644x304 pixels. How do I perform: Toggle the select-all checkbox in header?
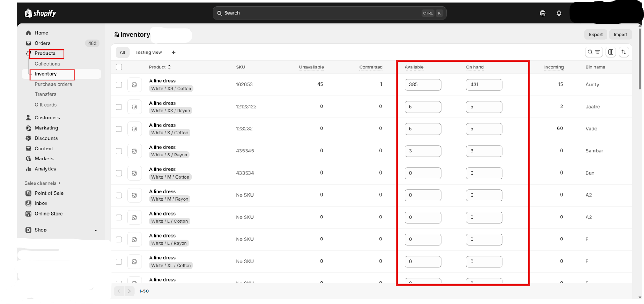119,67
